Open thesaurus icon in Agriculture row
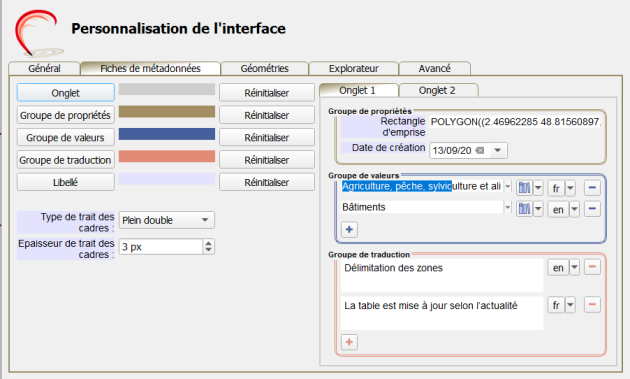 524,187
